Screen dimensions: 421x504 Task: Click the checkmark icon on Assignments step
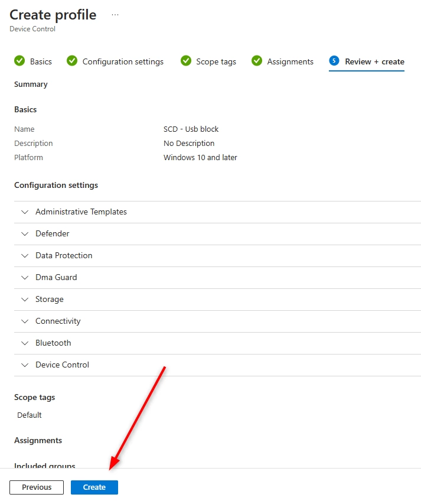tap(256, 61)
